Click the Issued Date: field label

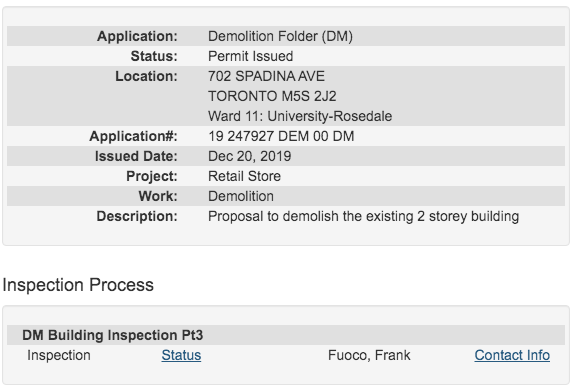[x=136, y=156]
